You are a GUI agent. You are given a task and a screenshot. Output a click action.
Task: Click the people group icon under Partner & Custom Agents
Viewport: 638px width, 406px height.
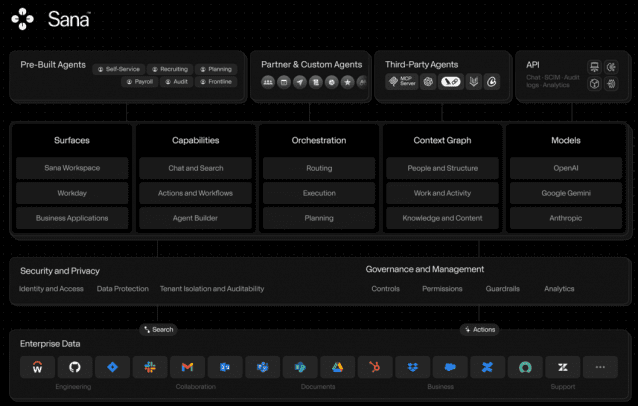(268, 82)
